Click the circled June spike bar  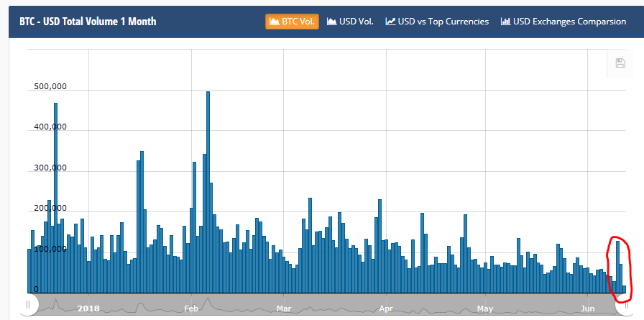coord(617,267)
